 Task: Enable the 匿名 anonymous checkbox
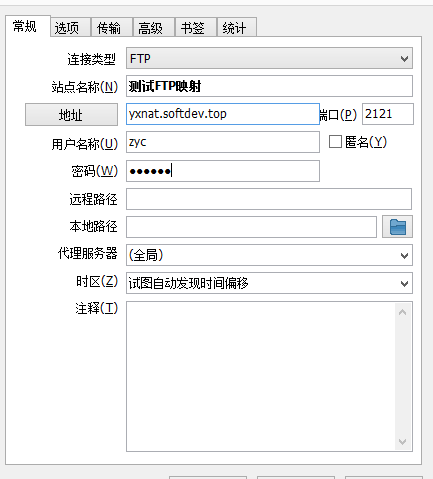tap(335, 142)
